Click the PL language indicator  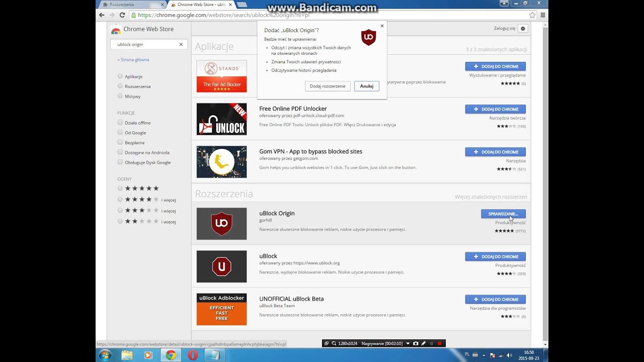(x=467, y=354)
